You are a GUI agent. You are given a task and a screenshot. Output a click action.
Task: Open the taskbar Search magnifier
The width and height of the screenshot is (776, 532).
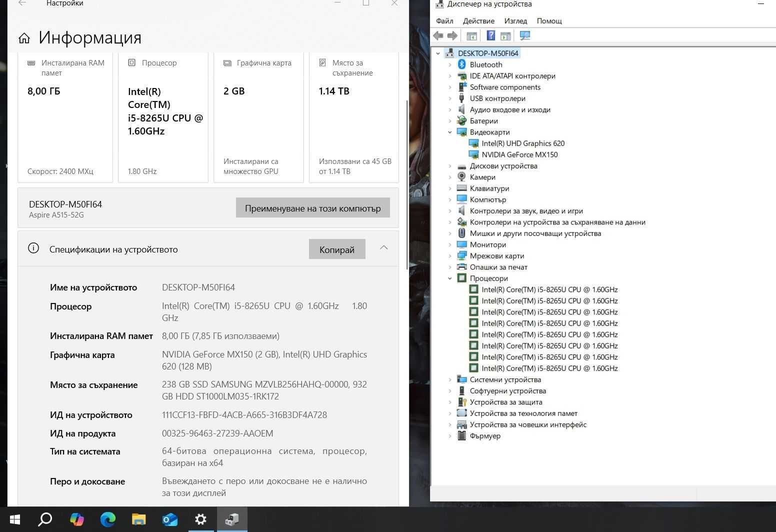45,519
